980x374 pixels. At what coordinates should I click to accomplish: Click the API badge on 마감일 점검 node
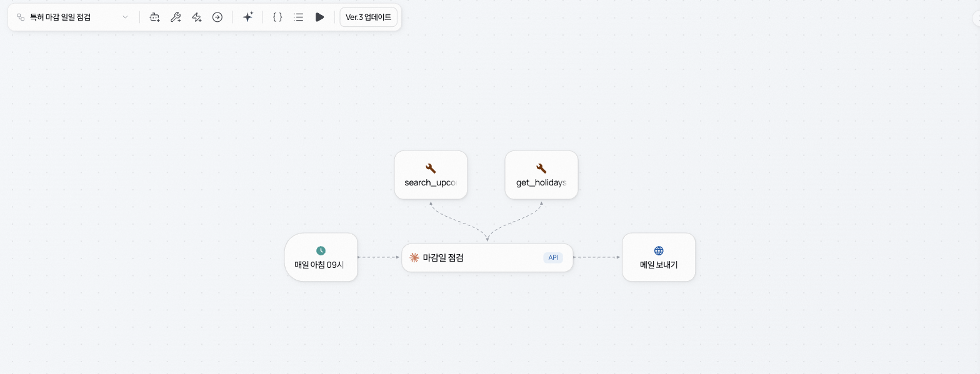click(x=553, y=258)
